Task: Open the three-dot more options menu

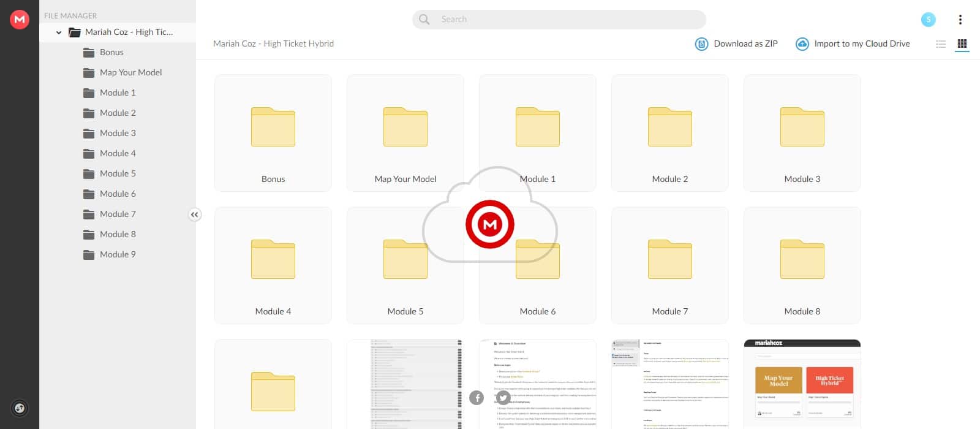Action: tap(960, 20)
